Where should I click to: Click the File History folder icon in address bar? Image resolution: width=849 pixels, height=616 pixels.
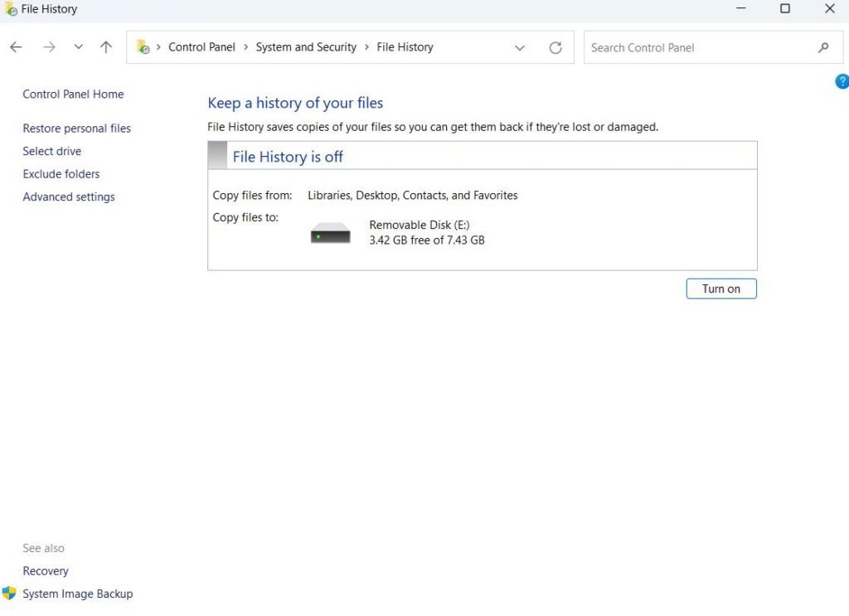(x=143, y=47)
